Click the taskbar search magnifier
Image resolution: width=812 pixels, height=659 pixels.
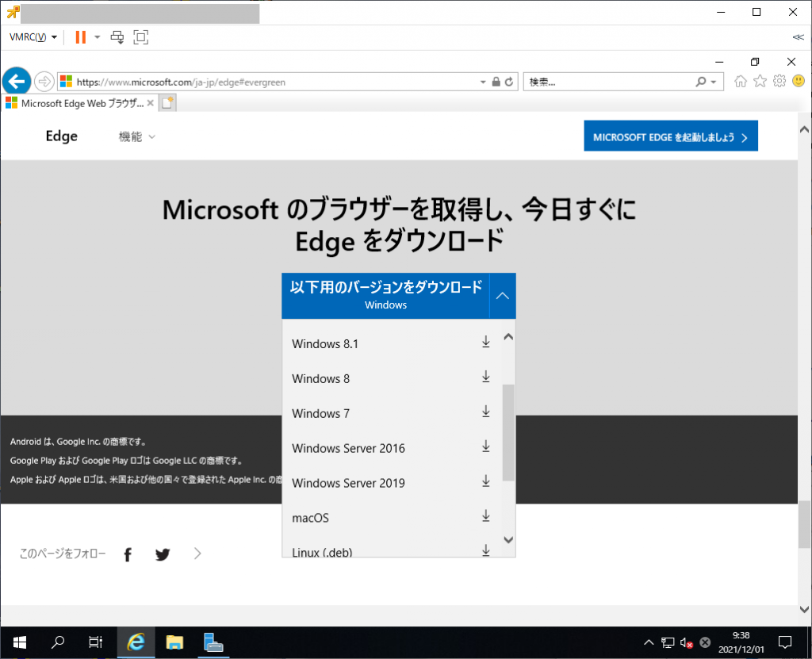(x=57, y=643)
